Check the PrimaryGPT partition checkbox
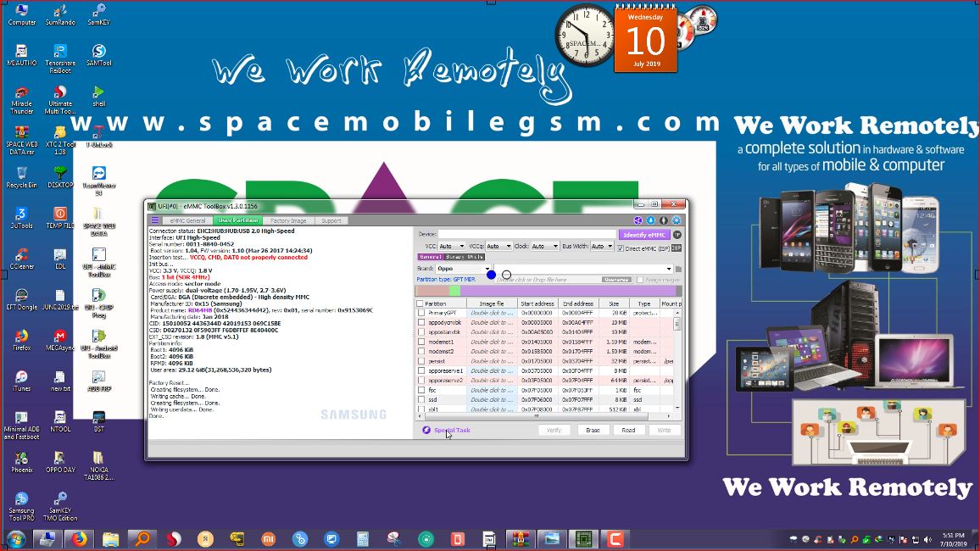 pos(421,313)
